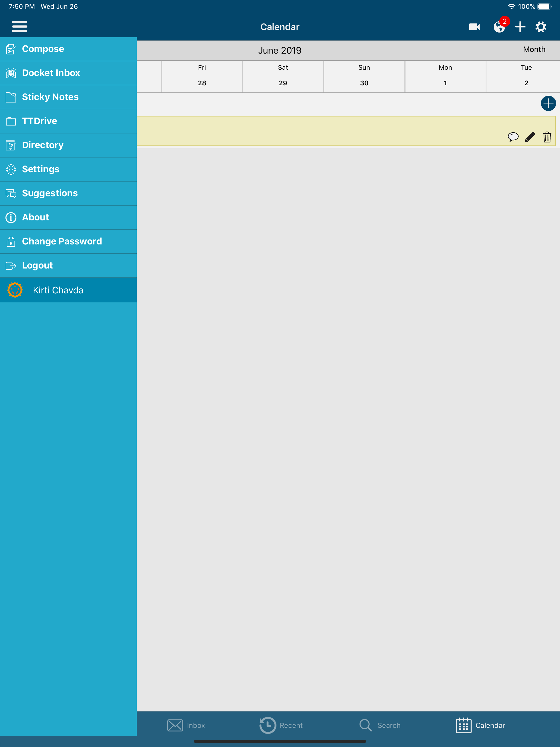Screen dimensions: 560x747
Task: Open Docket Inbox in sidebar
Action: point(68,73)
